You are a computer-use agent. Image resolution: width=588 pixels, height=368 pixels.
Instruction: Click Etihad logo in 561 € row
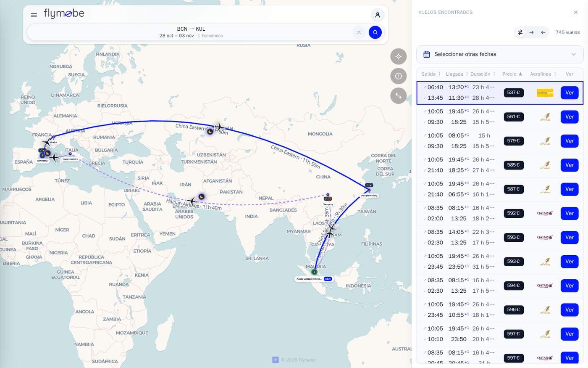[545, 117]
